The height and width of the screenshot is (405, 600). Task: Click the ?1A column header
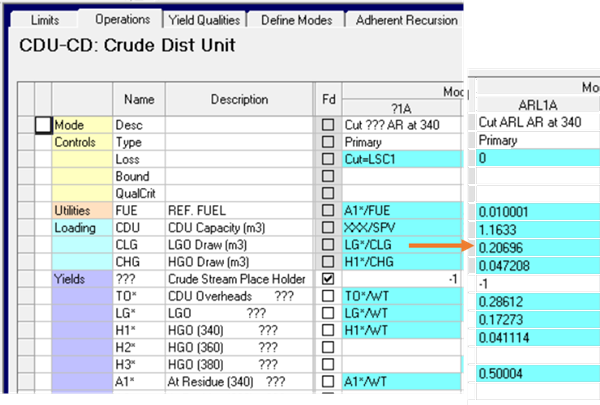pos(400,108)
